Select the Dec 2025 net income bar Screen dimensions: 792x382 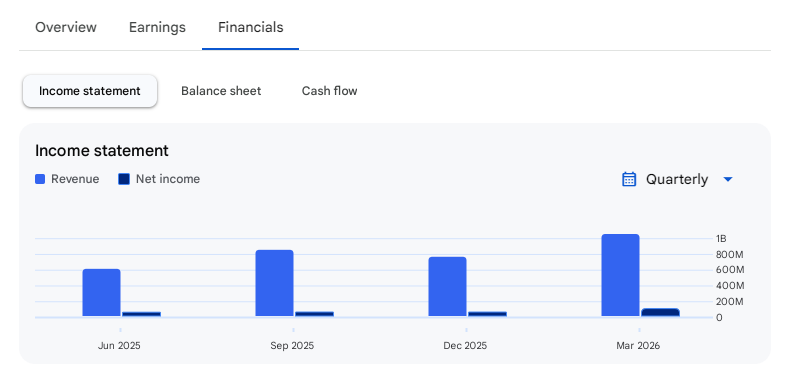coord(487,314)
